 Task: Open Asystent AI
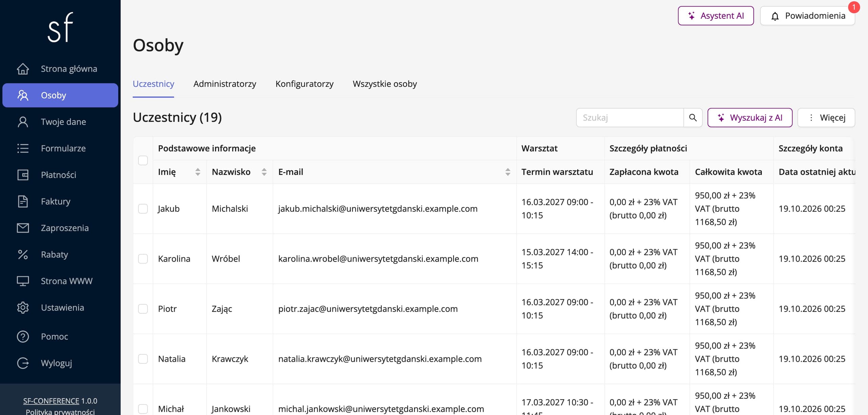[x=716, y=16]
